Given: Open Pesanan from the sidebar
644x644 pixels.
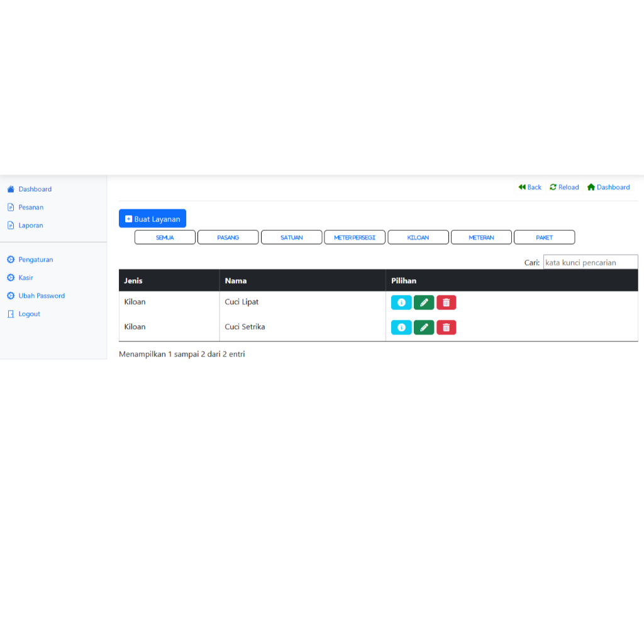Looking at the screenshot, I should coord(31,208).
